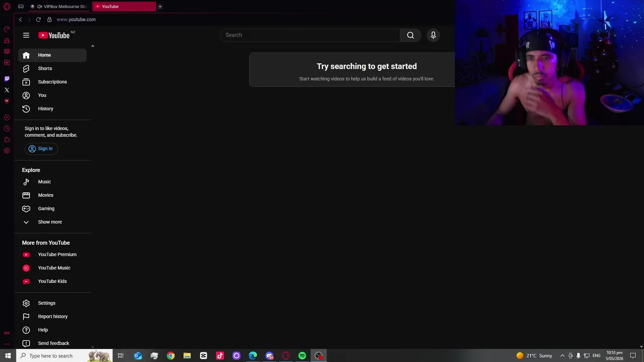644x362 pixels.
Task: Open TikTok from the taskbar
Action: (x=220, y=356)
